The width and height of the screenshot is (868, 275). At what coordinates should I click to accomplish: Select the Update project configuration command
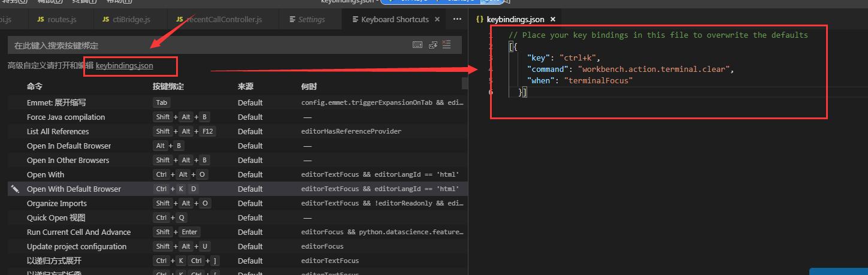pos(77,246)
